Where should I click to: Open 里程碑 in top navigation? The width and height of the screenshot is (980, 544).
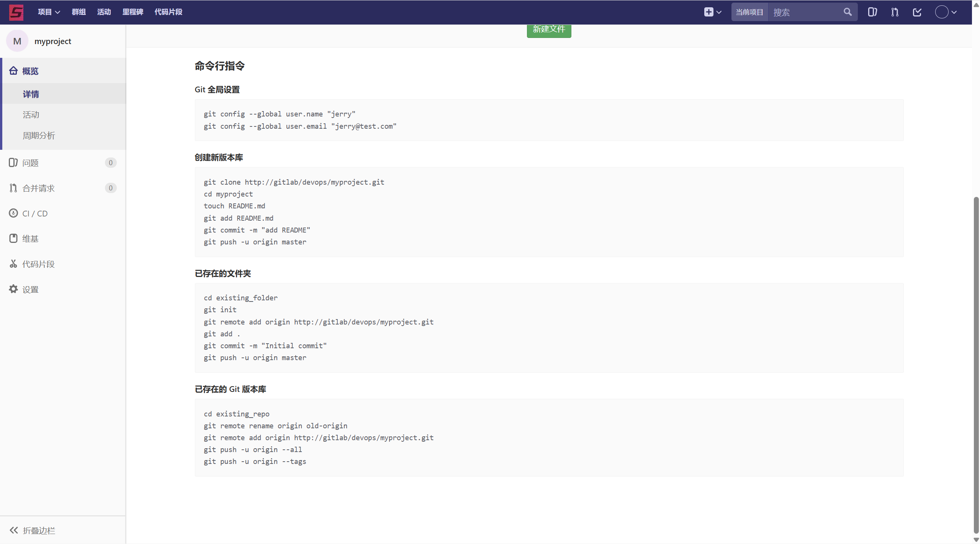(133, 12)
